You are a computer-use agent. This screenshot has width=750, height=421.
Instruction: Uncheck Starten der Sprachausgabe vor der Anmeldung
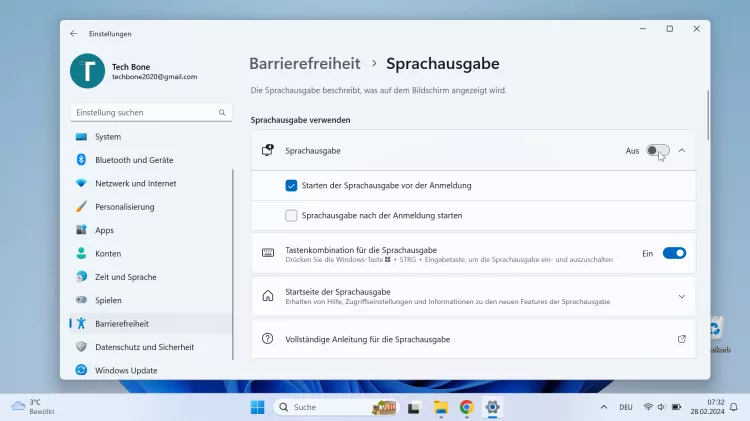click(291, 186)
